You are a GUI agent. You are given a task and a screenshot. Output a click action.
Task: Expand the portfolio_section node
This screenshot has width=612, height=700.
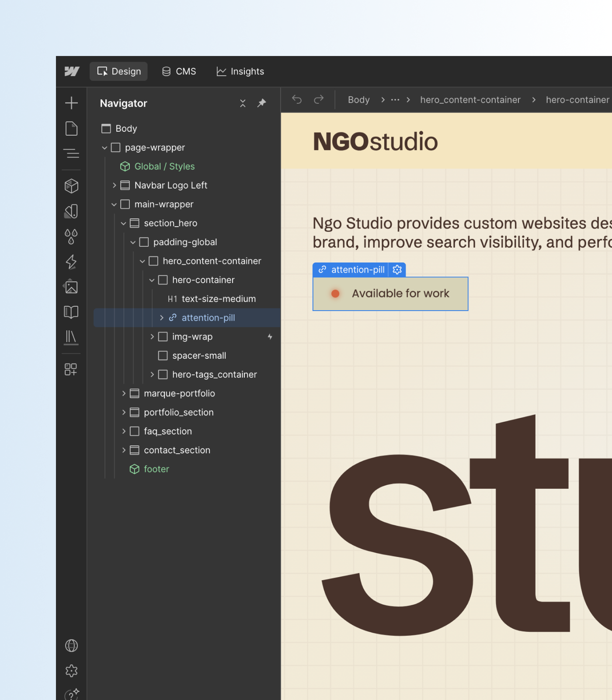coord(123,412)
